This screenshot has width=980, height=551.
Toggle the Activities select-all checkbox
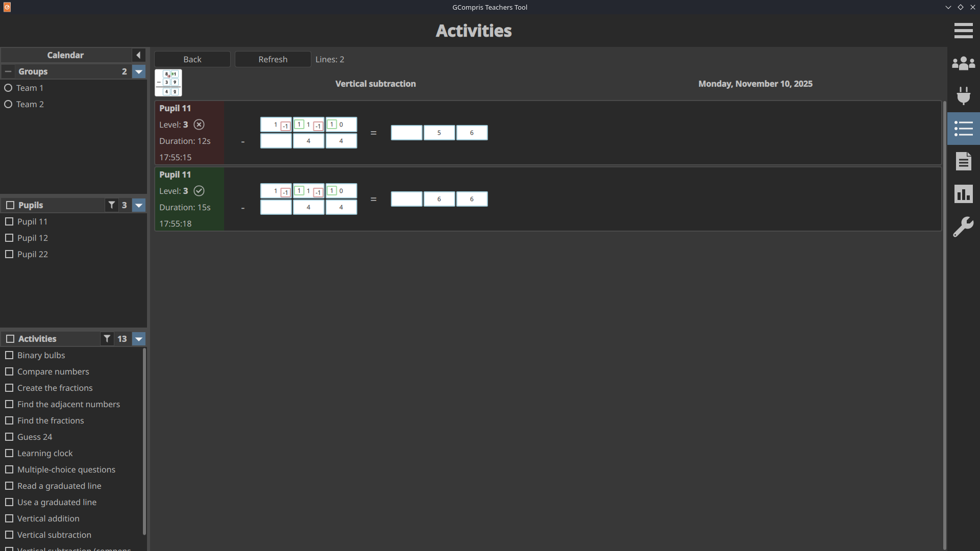[x=10, y=339]
